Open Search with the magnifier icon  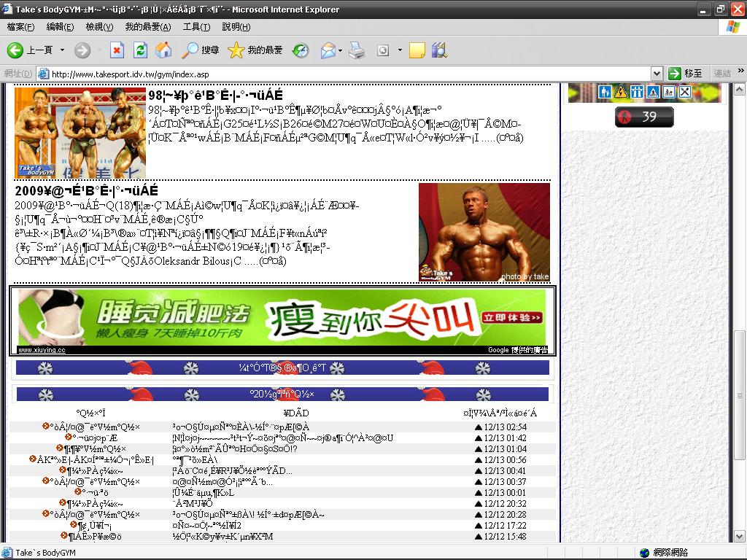[190, 50]
